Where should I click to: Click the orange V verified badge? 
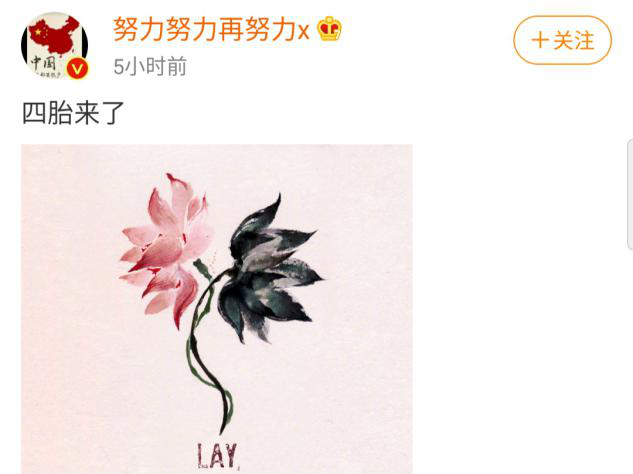tap(77, 69)
